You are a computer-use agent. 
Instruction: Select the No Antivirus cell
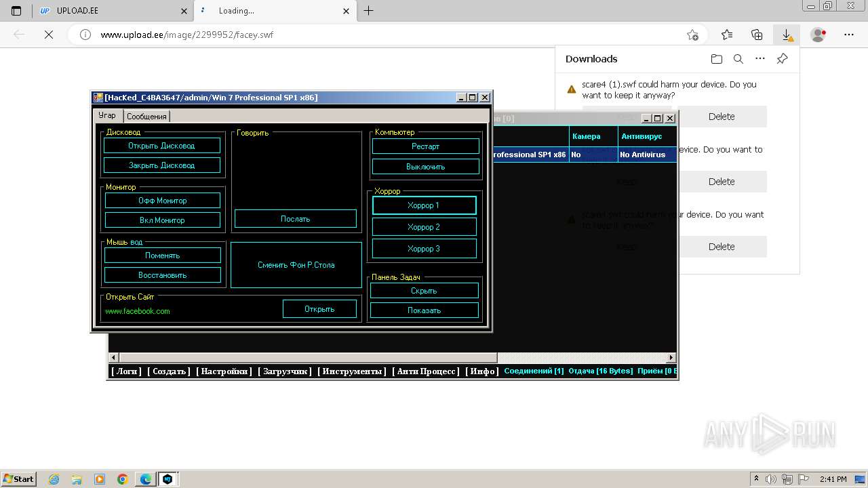pyautogui.click(x=648, y=155)
